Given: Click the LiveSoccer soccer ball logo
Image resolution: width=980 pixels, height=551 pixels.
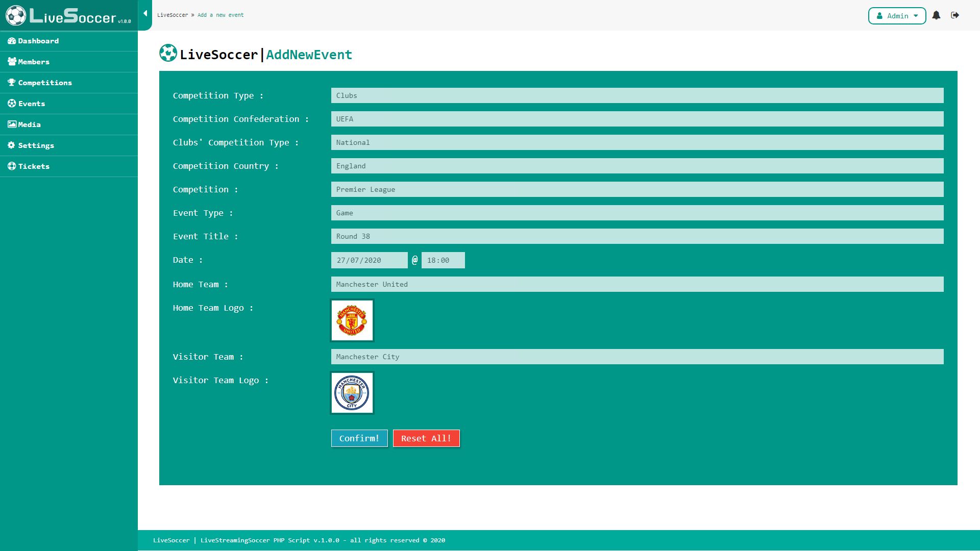Looking at the screenshot, I should (16, 15).
